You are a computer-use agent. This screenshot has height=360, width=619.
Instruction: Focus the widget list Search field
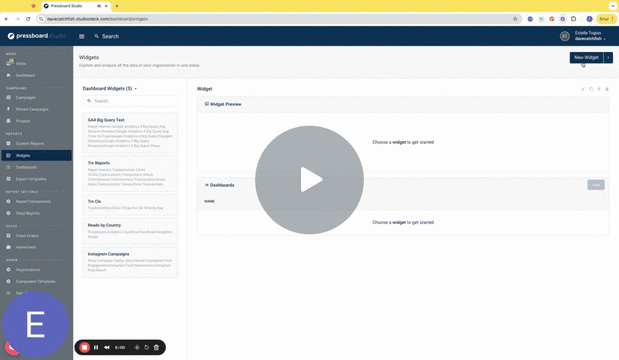point(130,101)
